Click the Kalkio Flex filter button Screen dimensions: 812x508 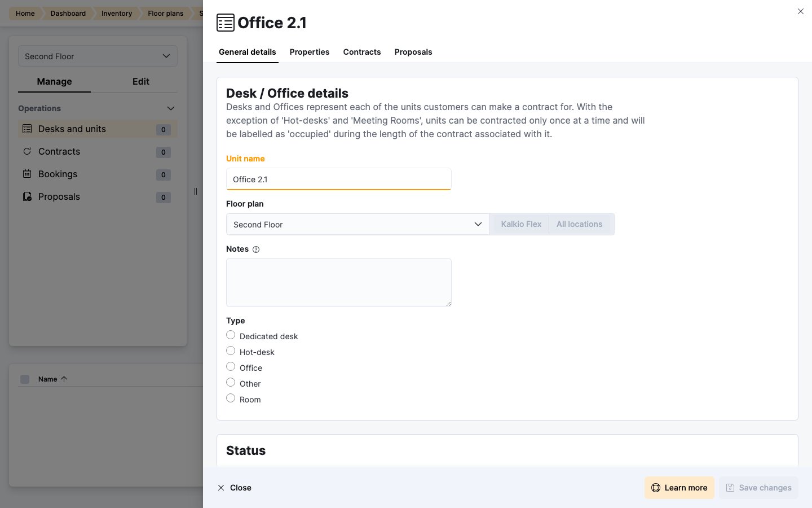(x=521, y=224)
